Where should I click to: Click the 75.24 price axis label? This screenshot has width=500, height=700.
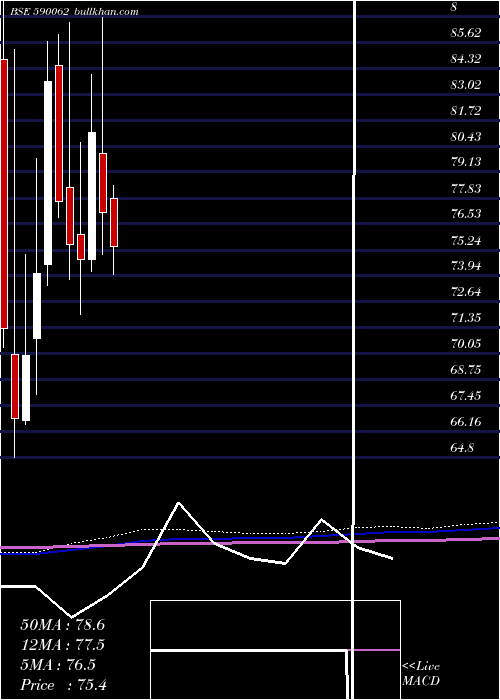466,241
